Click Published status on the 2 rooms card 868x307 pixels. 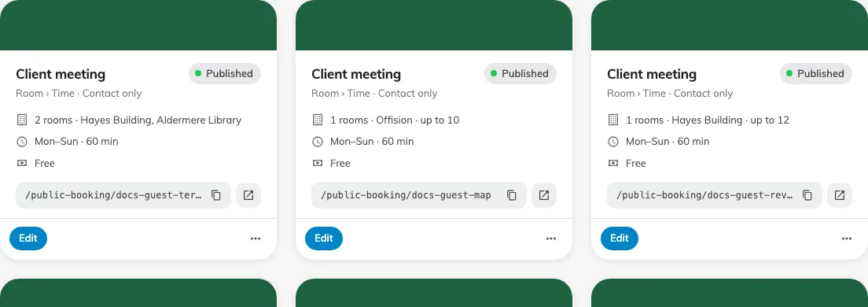coord(225,74)
